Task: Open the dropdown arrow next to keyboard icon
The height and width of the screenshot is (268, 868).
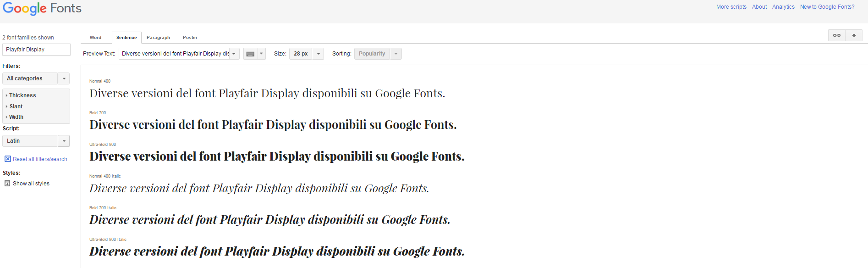Action: tap(262, 54)
